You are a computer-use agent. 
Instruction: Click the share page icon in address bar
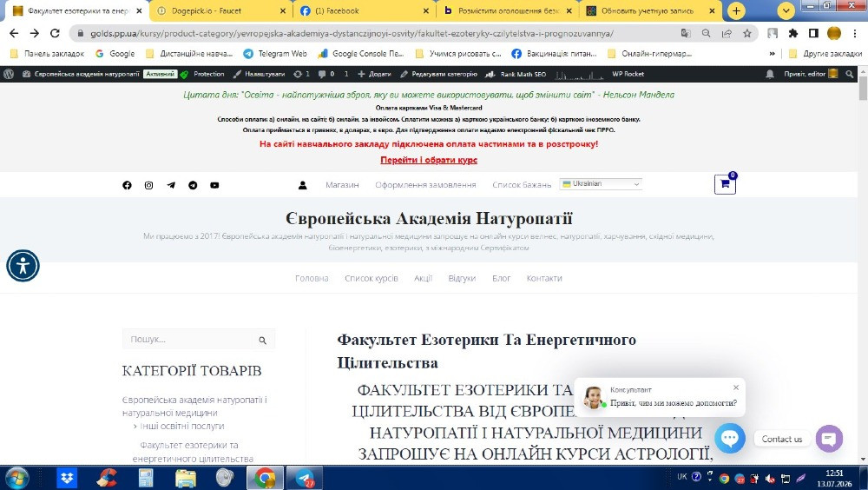[727, 33]
